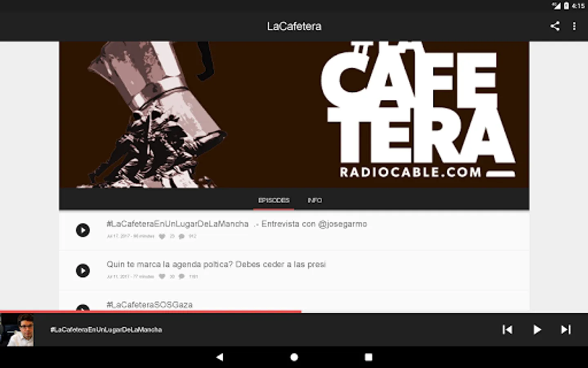This screenshot has height=368, width=588.
Task: Tap the battery icon in the status bar
Action: (566, 6)
